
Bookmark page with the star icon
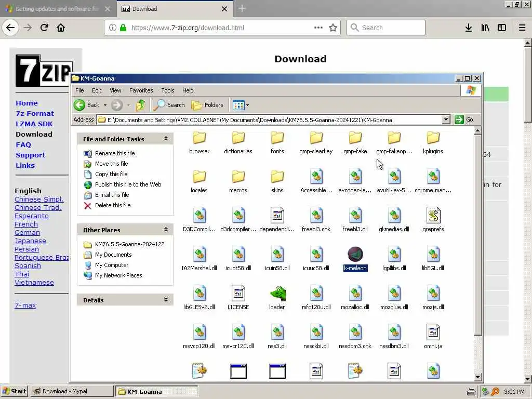click(x=333, y=28)
